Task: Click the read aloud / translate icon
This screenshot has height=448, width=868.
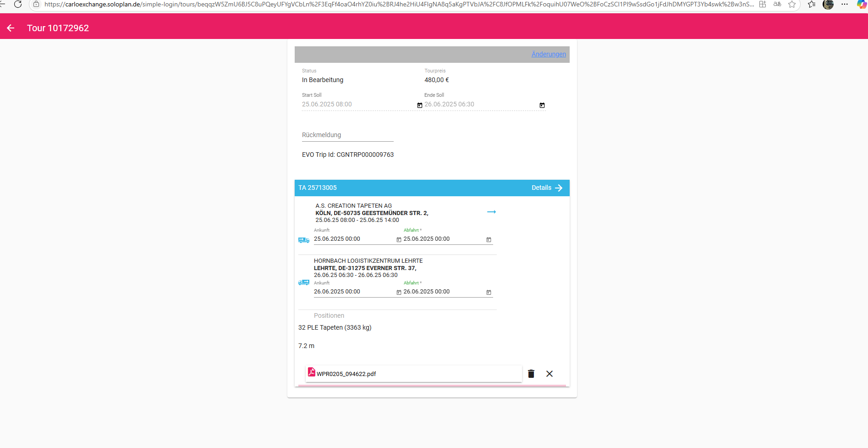Action: point(777,4)
